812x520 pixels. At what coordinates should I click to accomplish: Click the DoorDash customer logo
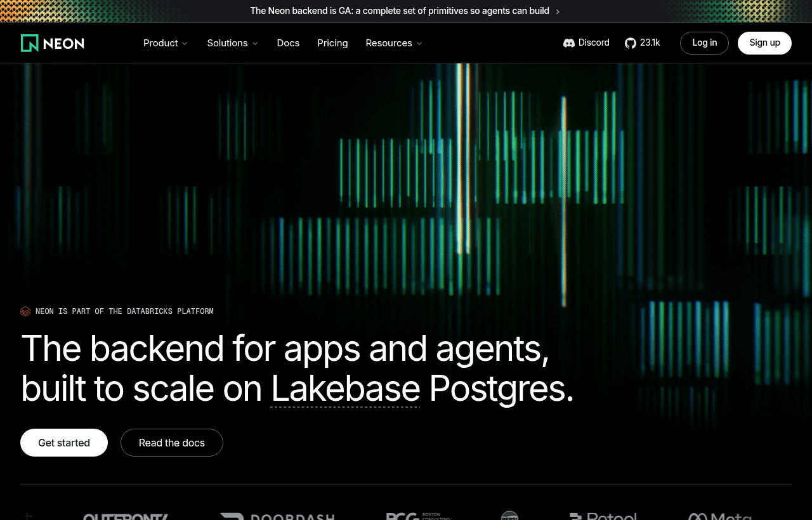(x=277, y=516)
